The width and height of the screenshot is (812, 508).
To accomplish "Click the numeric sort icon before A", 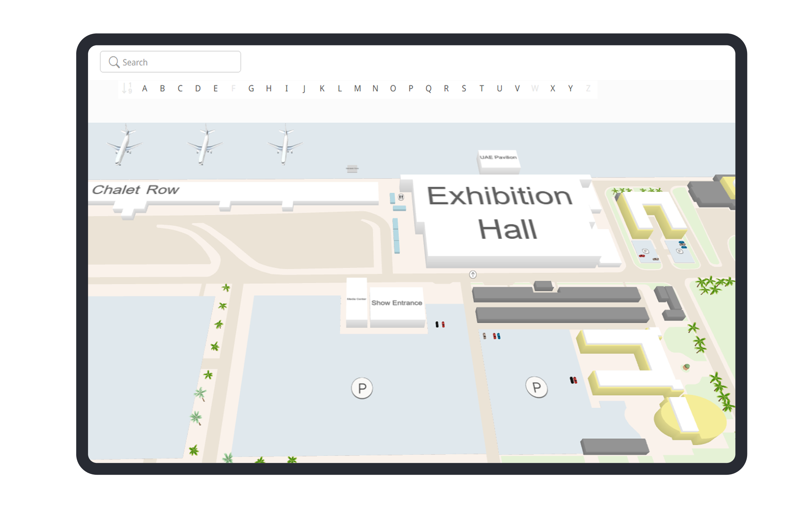I will coord(127,88).
